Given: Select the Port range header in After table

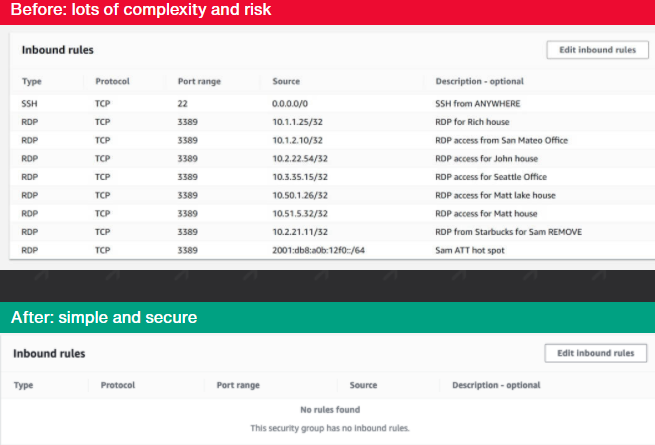Looking at the screenshot, I should coord(238,385).
